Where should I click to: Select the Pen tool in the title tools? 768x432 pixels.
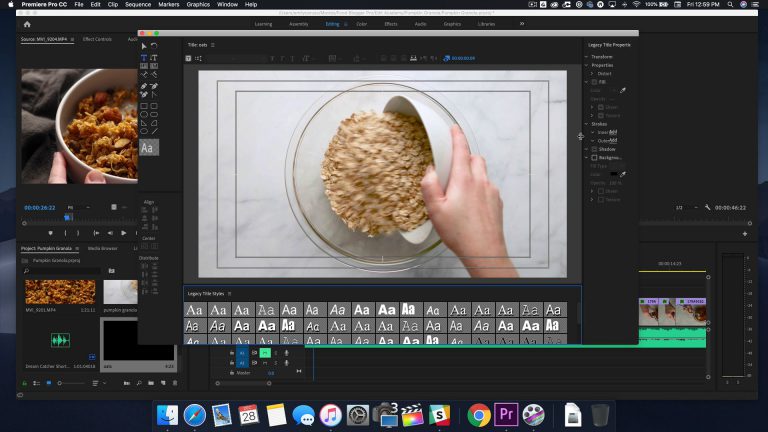[144, 86]
